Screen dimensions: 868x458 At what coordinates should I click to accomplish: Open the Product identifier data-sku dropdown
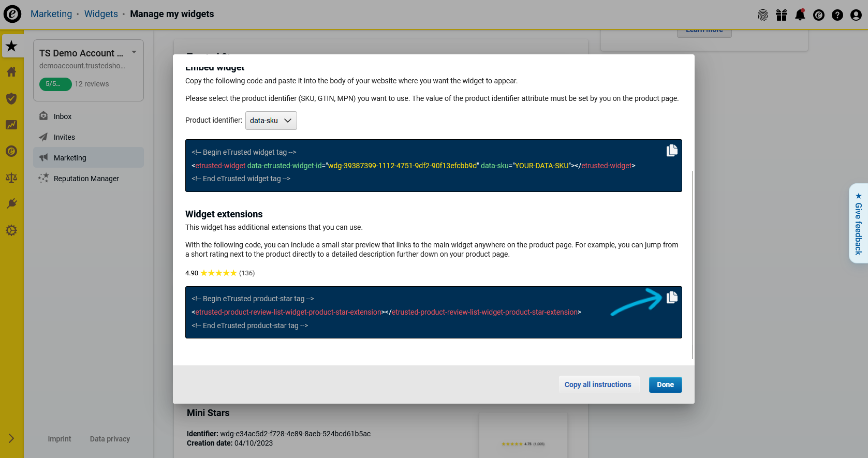271,121
